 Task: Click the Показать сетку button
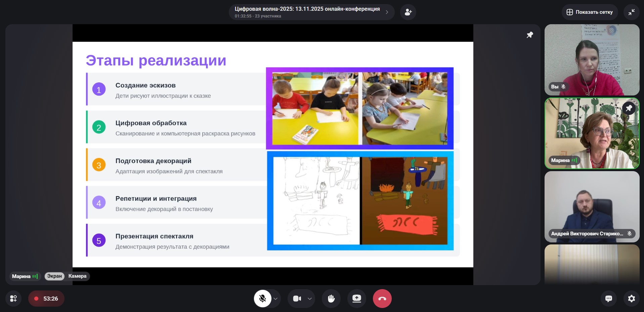click(x=590, y=12)
